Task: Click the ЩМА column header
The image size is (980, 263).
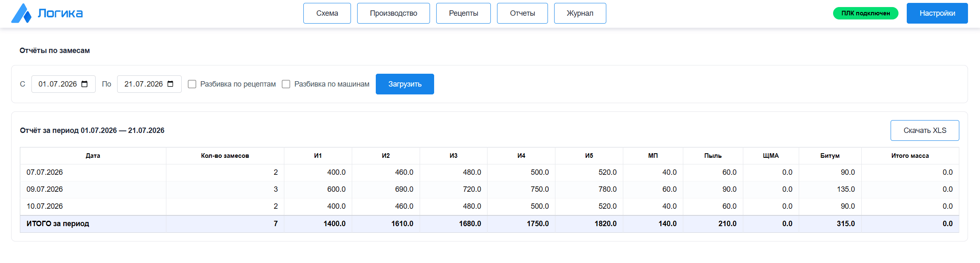Action: click(771, 156)
